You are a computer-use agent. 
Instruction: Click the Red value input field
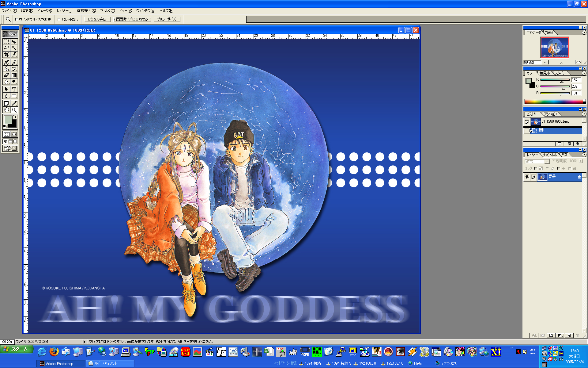(576, 80)
